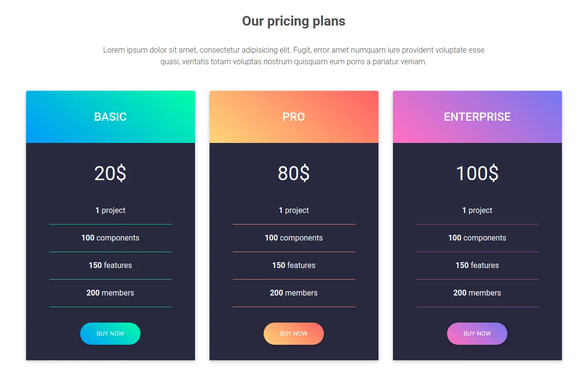Click Buy Now on the Basic plan

pos(110,334)
